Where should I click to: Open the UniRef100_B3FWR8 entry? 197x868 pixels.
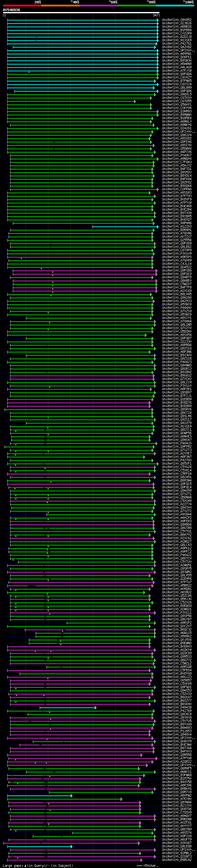[176, 775]
